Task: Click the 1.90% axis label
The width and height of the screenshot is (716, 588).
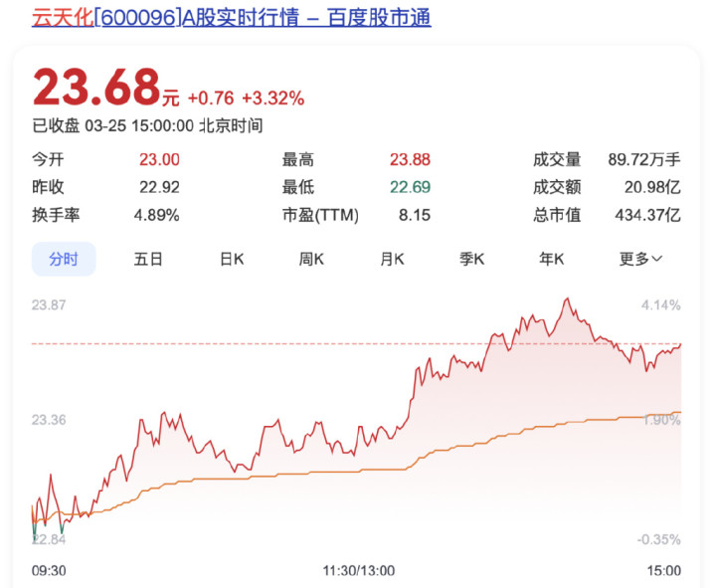Action: (x=661, y=420)
